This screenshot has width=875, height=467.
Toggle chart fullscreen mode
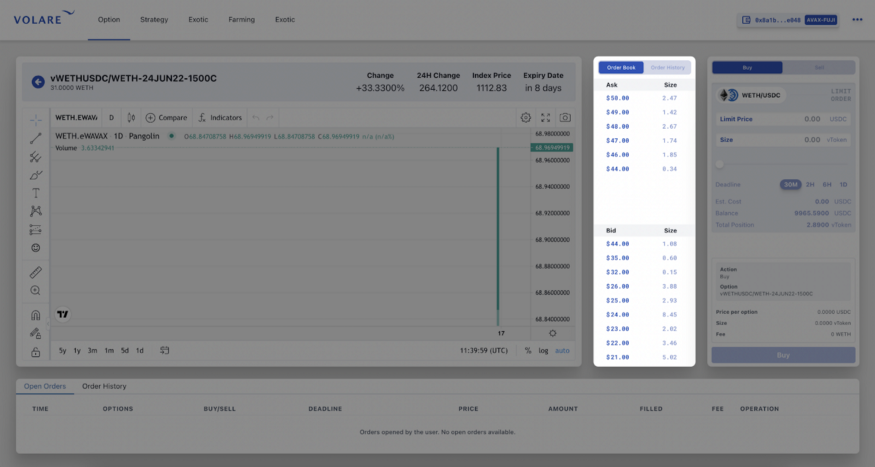pyautogui.click(x=545, y=118)
